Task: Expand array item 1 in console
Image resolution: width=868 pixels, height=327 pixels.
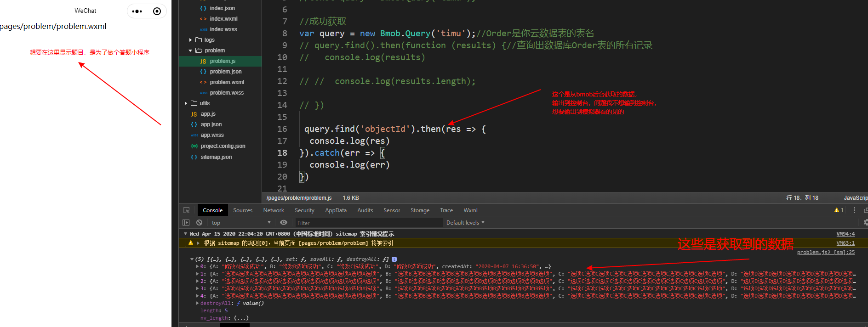Action: 198,274
